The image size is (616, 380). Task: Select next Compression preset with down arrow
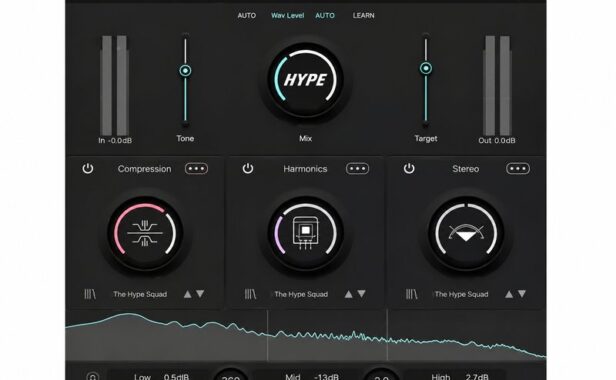200,294
